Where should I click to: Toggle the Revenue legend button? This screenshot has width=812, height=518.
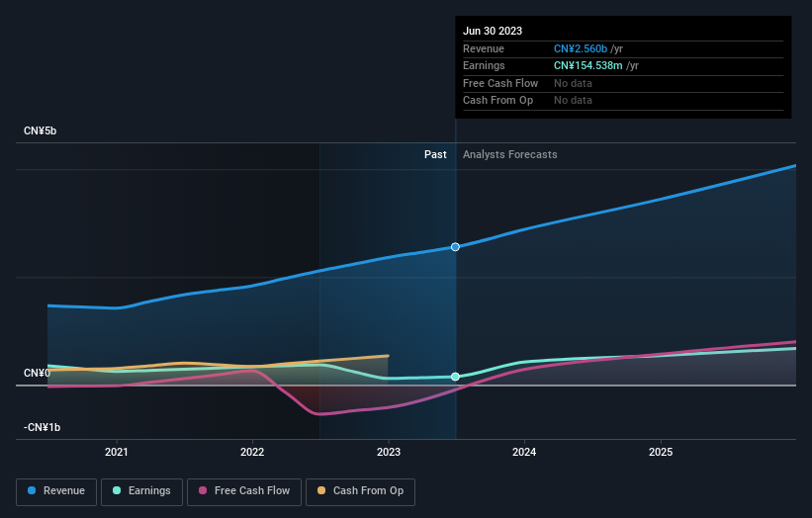[56, 491]
